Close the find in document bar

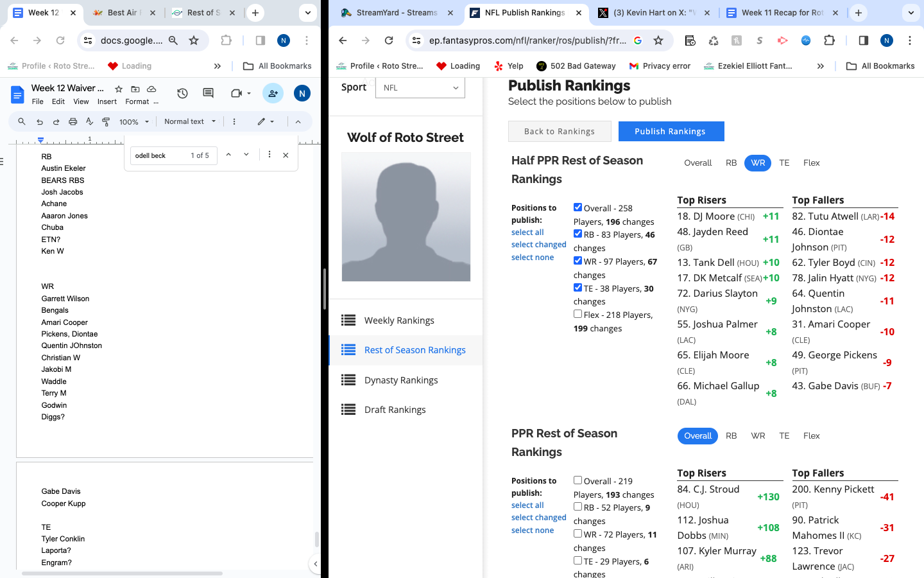286,155
